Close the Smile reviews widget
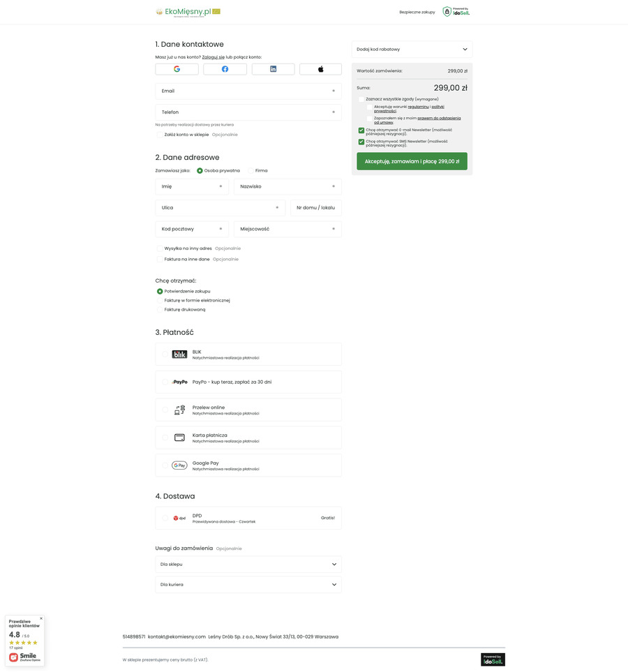Screen dimensions: 628x672 click(x=40, y=618)
